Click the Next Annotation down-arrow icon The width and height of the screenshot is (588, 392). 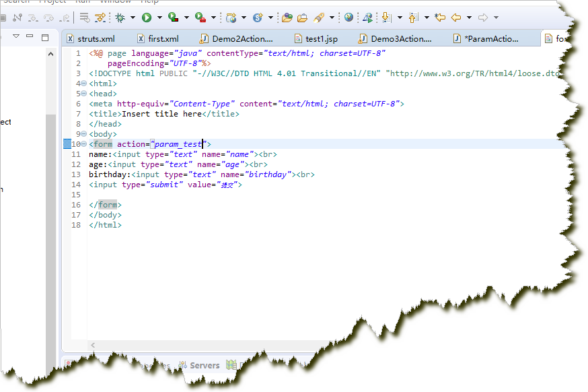(x=386, y=18)
